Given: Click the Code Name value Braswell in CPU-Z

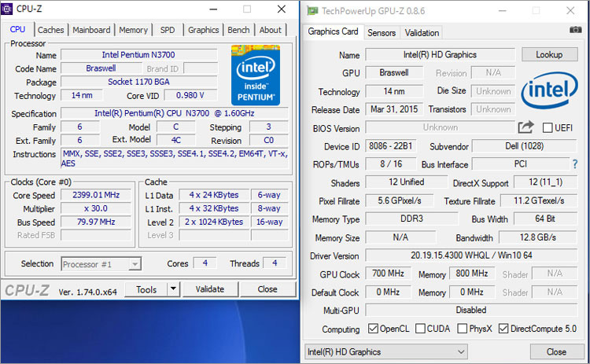Looking at the screenshot, I should click(101, 68).
